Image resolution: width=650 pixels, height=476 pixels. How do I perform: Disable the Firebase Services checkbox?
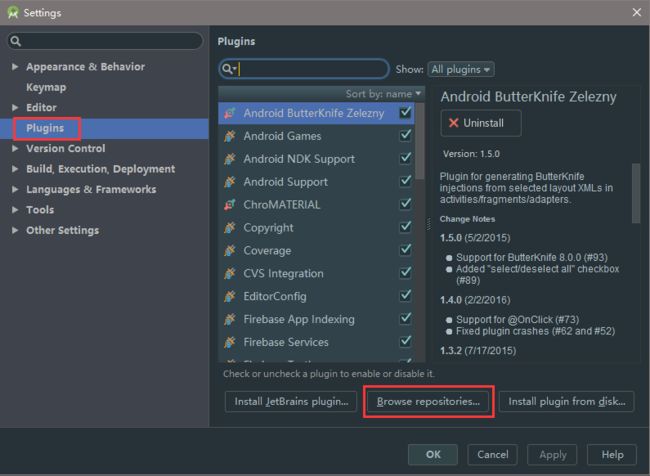[405, 341]
